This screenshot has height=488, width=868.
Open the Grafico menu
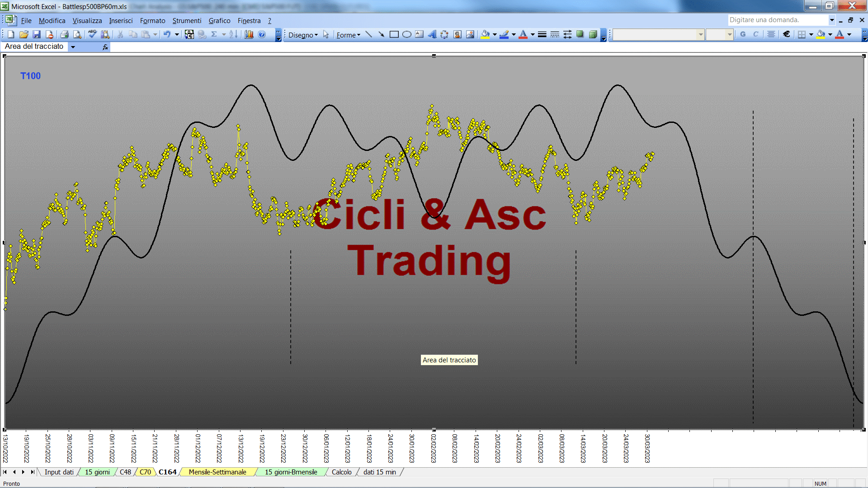click(219, 21)
